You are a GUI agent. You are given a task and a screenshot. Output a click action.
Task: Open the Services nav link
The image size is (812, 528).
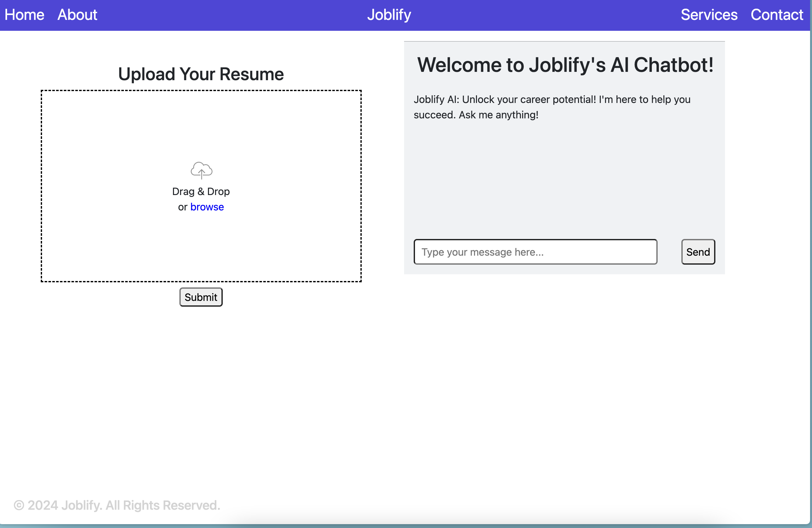[709, 15]
